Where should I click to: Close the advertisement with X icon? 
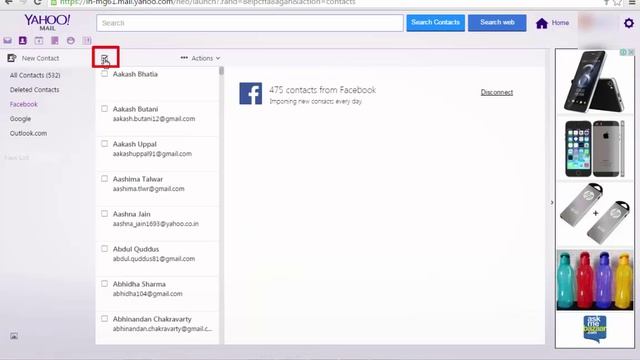point(631,52)
